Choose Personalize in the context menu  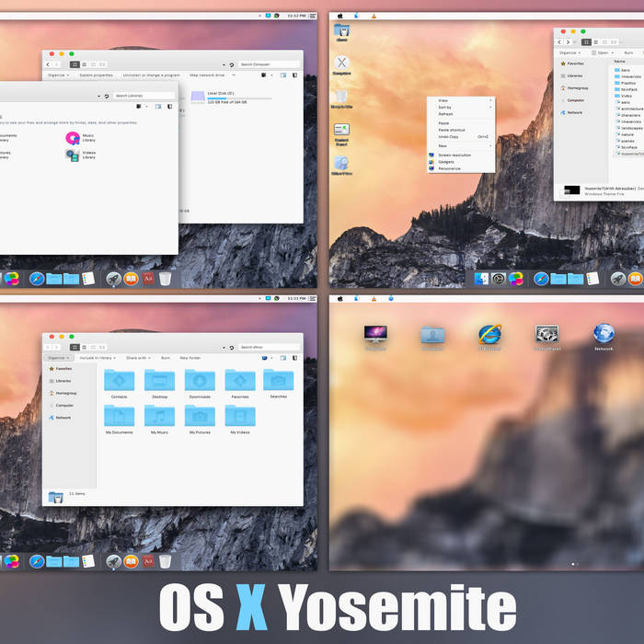pos(461,168)
